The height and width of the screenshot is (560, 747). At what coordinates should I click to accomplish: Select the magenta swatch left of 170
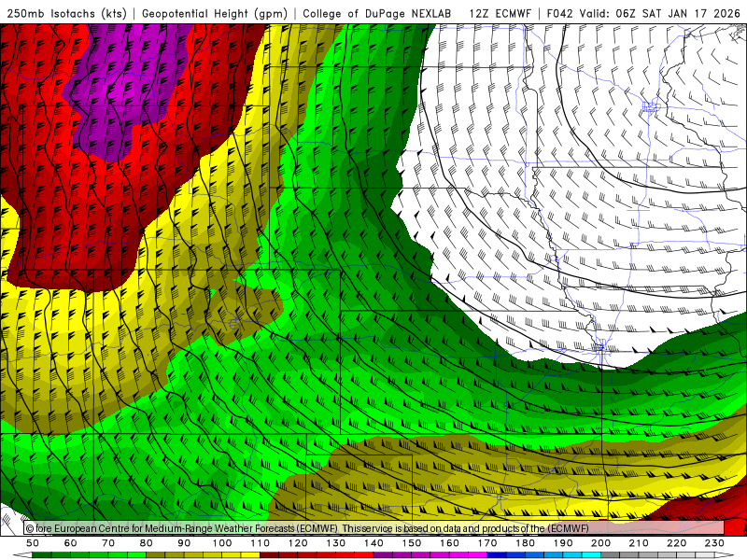click(x=477, y=555)
